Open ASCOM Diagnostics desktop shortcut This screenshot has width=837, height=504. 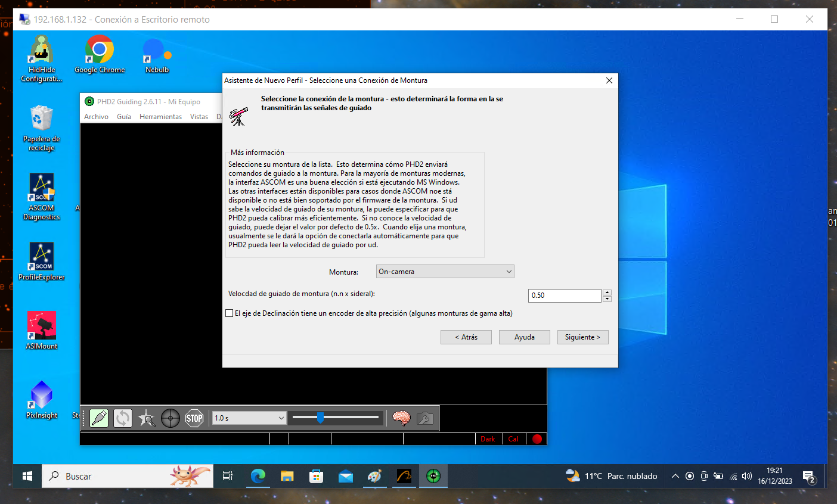point(42,197)
